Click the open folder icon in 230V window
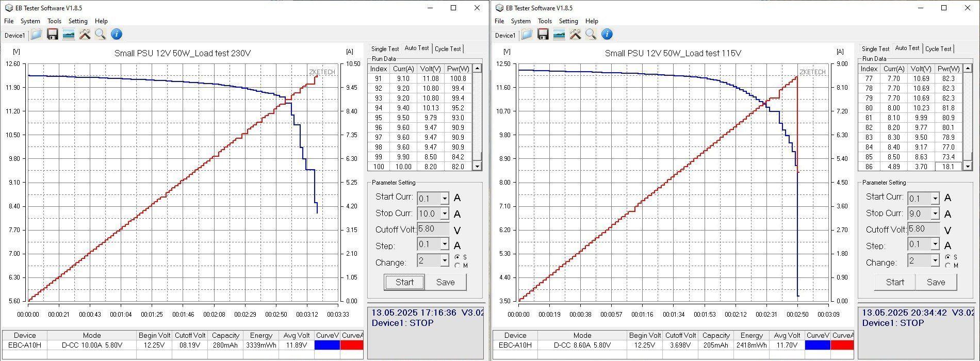 (x=36, y=35)
